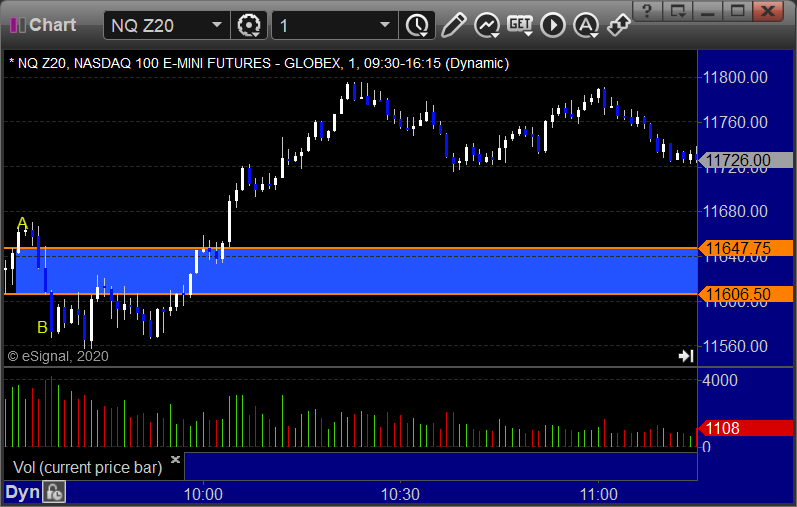Expand the NQ Z20 symbol dropdown
The image size is (797, 507).
click(217, 25)
